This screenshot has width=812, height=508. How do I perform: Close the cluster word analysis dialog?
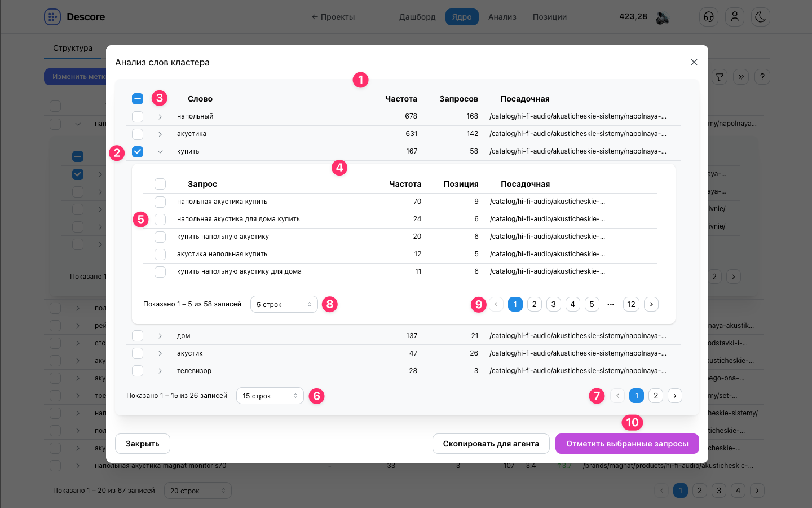pos(694,62)
